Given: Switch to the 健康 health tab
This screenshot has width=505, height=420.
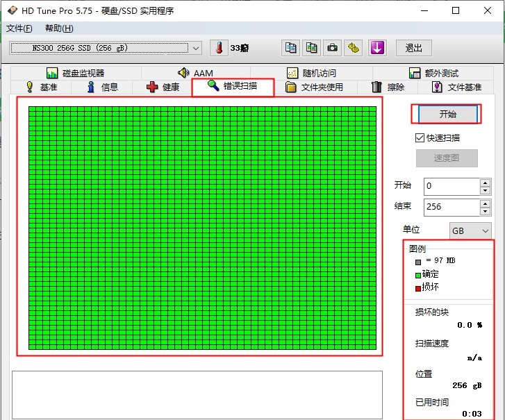Looking at the screenshot, I should (163, 87).
